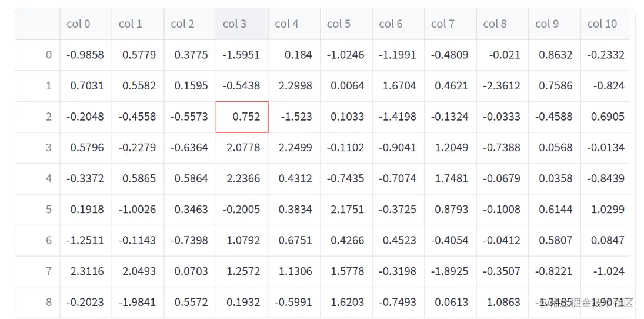The width and height of the screenshot is (644, 319).
Task: Select cell containing 2.0778
Action: (242, 148)
